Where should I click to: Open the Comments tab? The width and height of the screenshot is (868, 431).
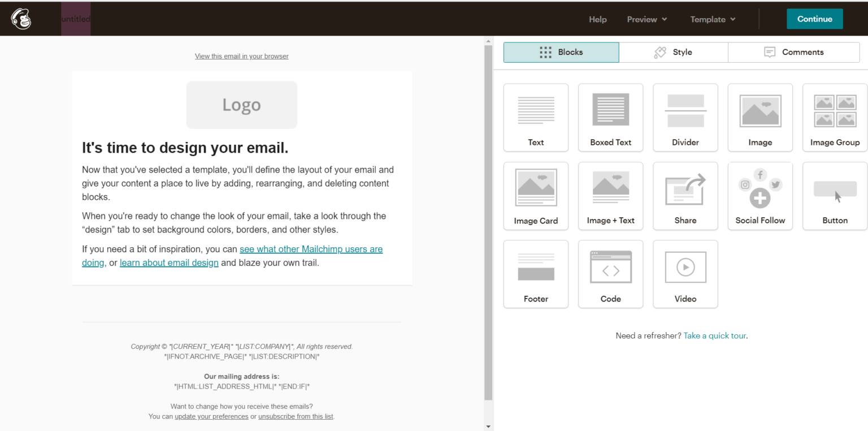[x=793, y=51]
